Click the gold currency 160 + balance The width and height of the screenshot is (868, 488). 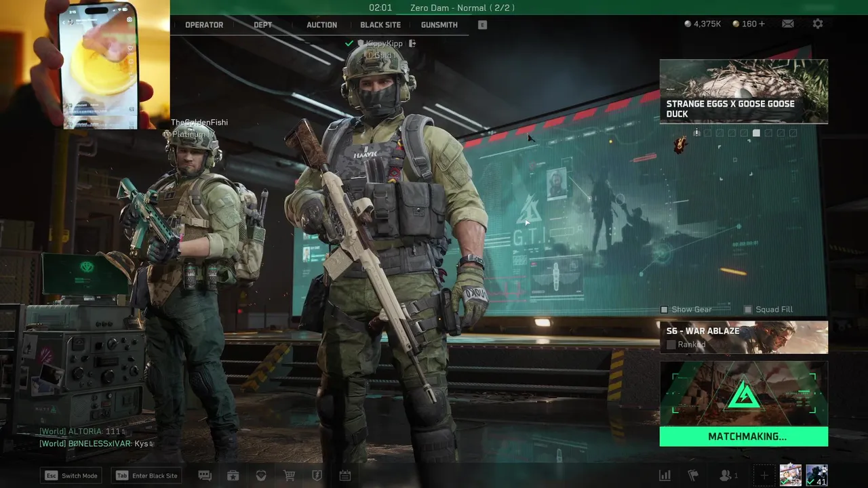[749, 24]
